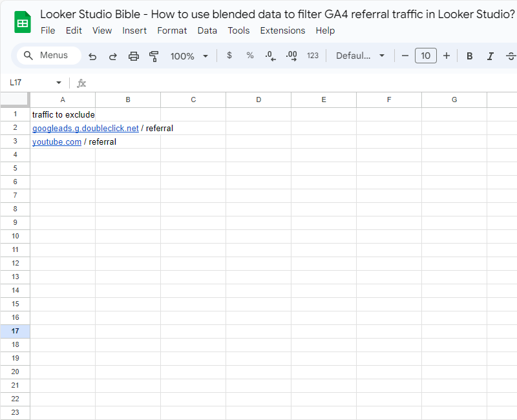Screen dimensions: 517x420
Task: Open the Format menu
Action: 172,30
